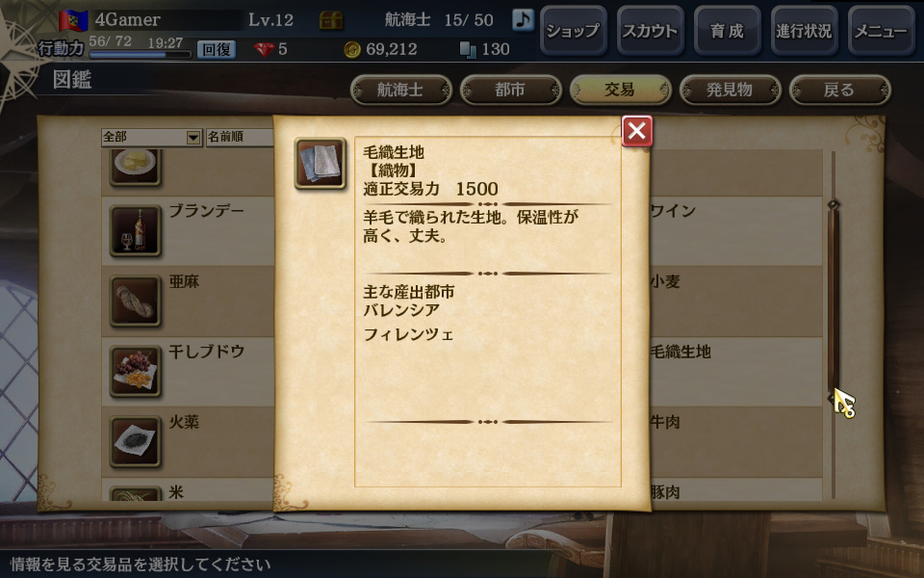Image resolution: width=924 pixels, height=578 pixels.
Task: Click the gold coin currency icon
Action: pyautogui.click(x=352, y=49)
